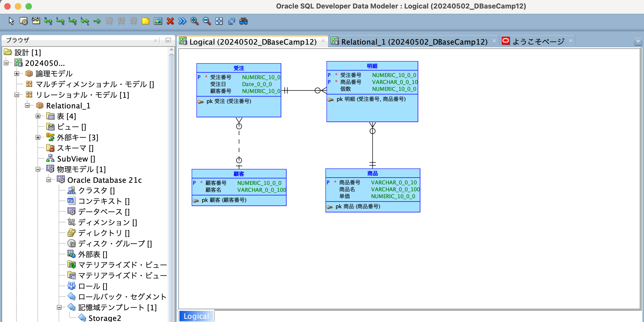Switch to the Relational_1 tab

(x=413, y=41)
